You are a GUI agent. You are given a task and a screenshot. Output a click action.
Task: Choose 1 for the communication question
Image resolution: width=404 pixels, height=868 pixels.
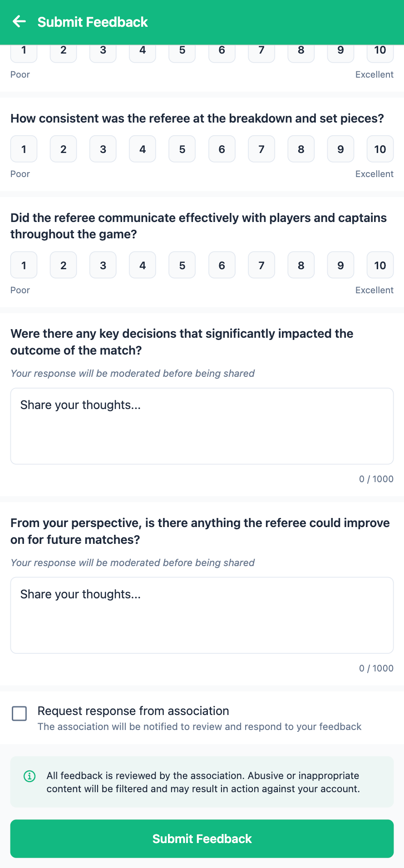(x=23, y=265)
